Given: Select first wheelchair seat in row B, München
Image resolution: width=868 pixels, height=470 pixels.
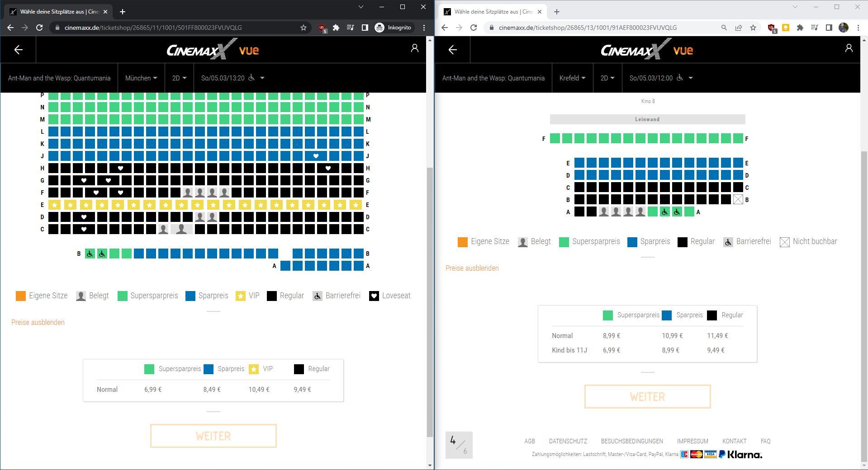Looking at the screenshot, I should coord(90,254).
